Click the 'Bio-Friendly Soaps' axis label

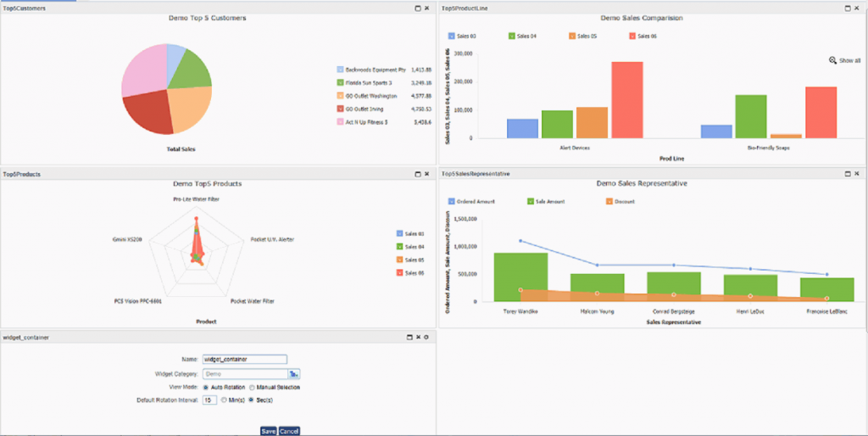[x=768, y=148]
